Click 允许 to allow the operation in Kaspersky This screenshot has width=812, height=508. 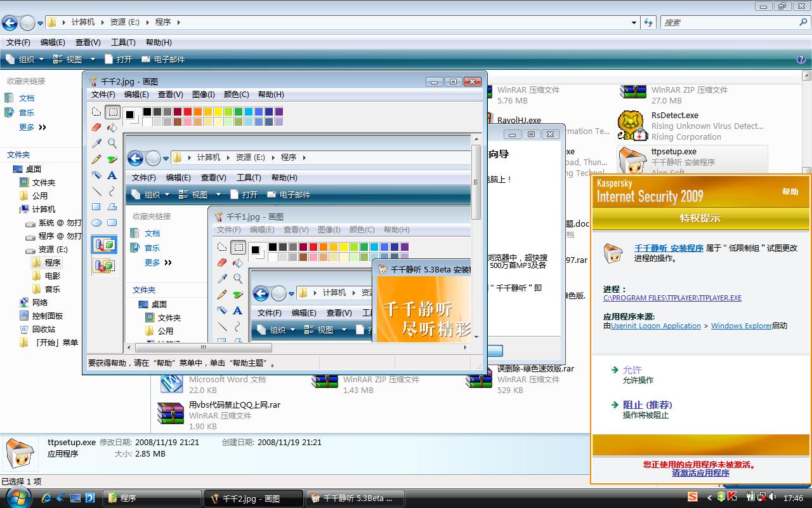(x=632, y=370)
